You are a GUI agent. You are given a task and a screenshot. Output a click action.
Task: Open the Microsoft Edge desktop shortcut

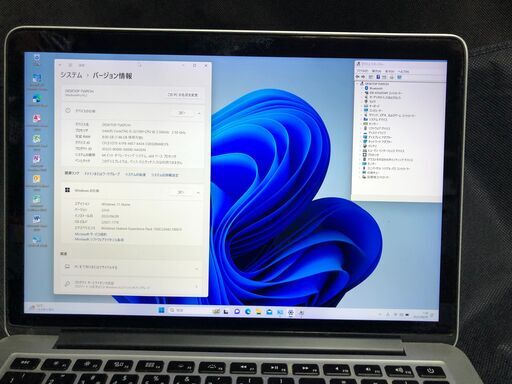(37, 100)
